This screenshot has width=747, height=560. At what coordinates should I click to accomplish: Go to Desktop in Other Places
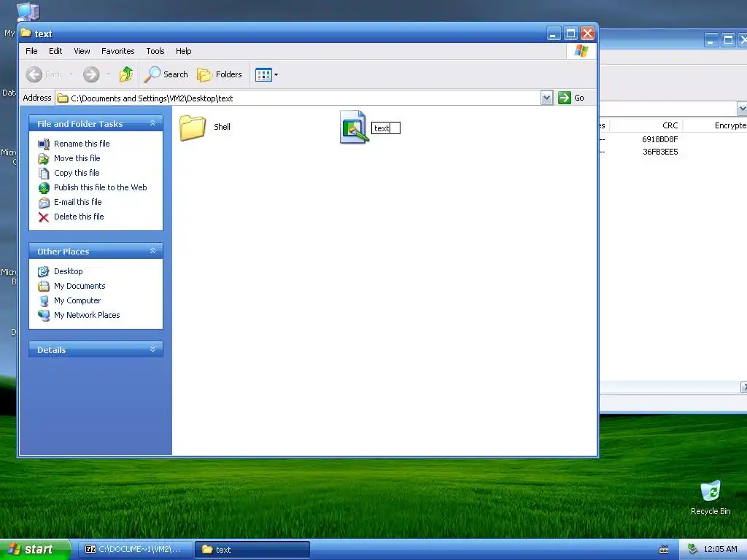click(68, 271)
